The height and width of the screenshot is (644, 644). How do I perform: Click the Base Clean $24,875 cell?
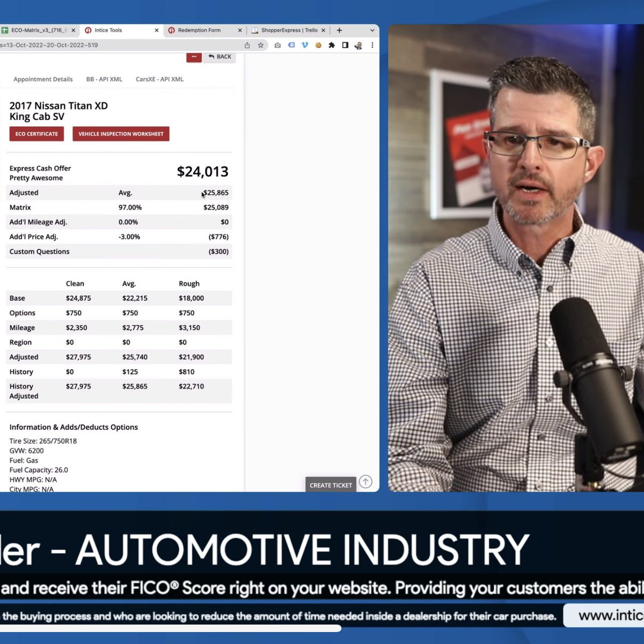[x=78, y=298]
